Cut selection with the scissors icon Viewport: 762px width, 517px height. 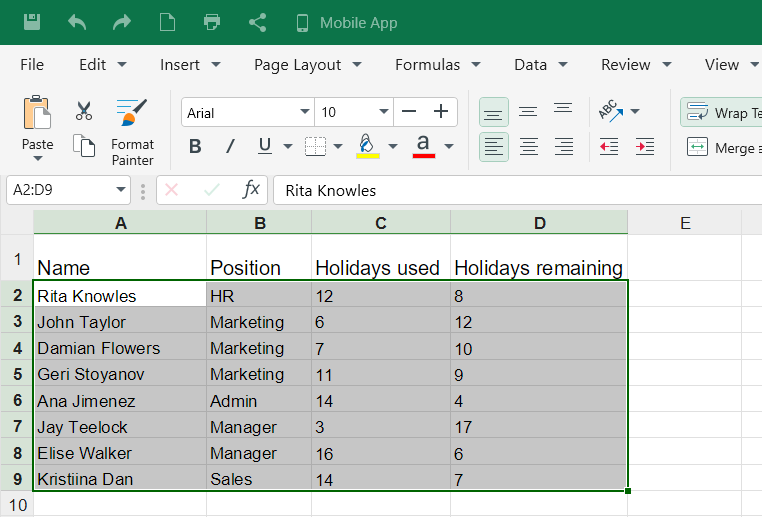click(x=84, y=112)
